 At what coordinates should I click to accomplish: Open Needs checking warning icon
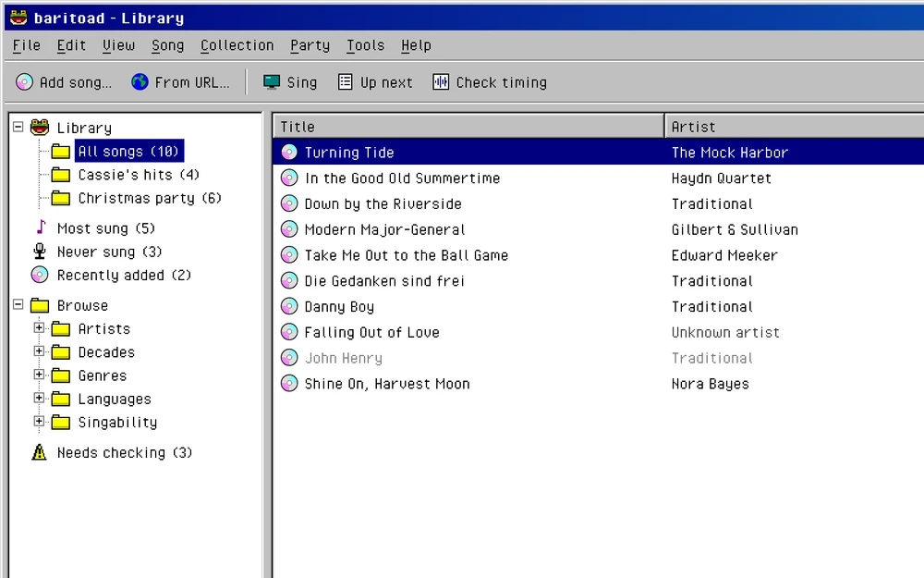point(39,452)
